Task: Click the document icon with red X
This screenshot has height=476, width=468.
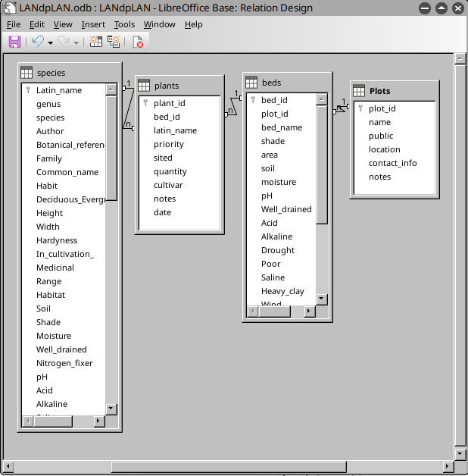Action: (138, 42)
